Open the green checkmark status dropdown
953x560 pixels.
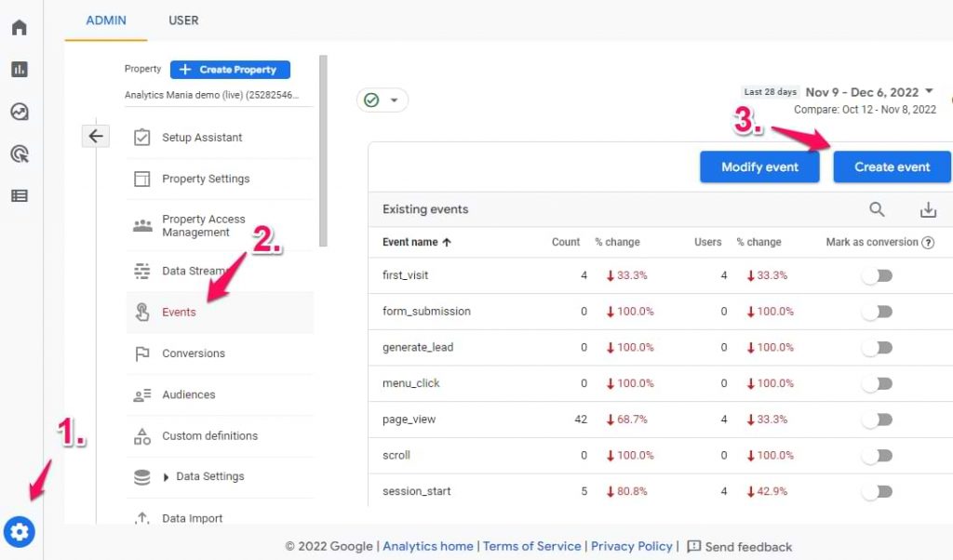[x=382, y=100]
